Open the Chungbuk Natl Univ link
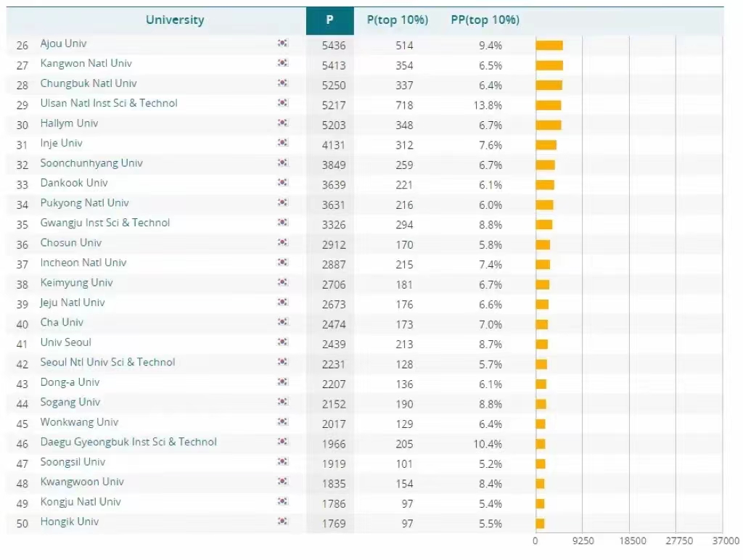Image resolution: width=743 pixels, height=560 pixels. click(88, 83)
